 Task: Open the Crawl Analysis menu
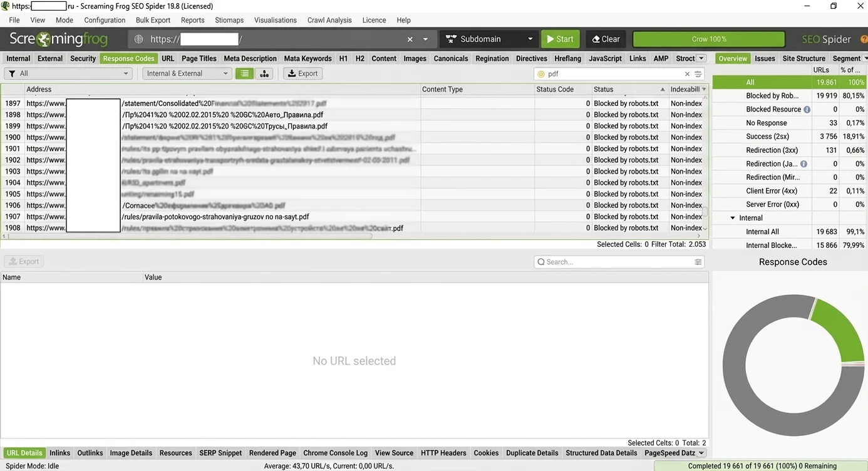(x=329, y=20)
